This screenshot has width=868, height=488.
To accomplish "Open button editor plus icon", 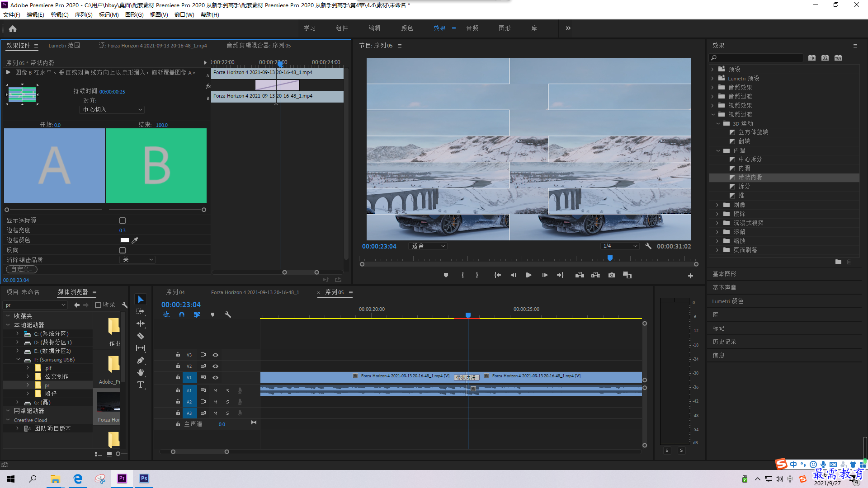I will [690, 276].
